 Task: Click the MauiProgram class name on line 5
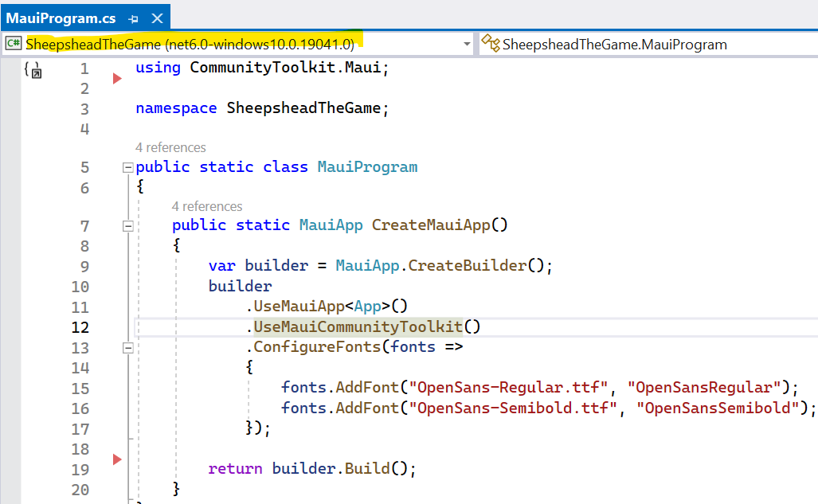(367, 167)
